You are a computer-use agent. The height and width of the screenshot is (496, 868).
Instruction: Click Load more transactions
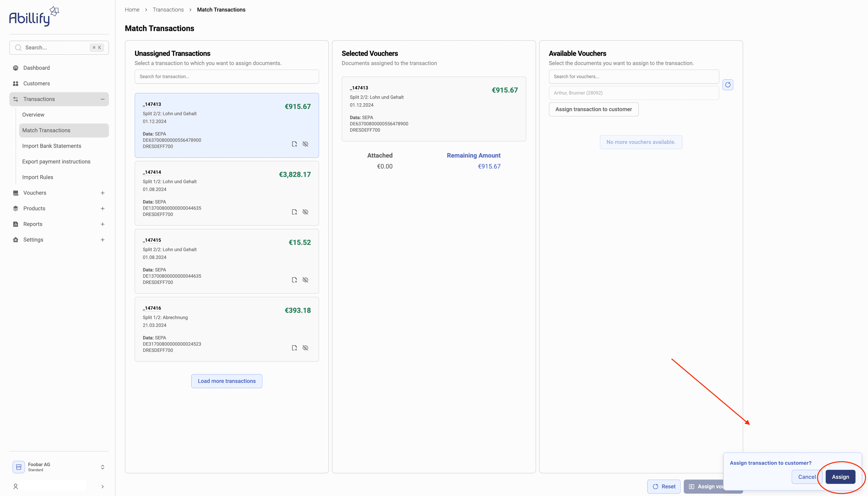click(x=226, y=381)
